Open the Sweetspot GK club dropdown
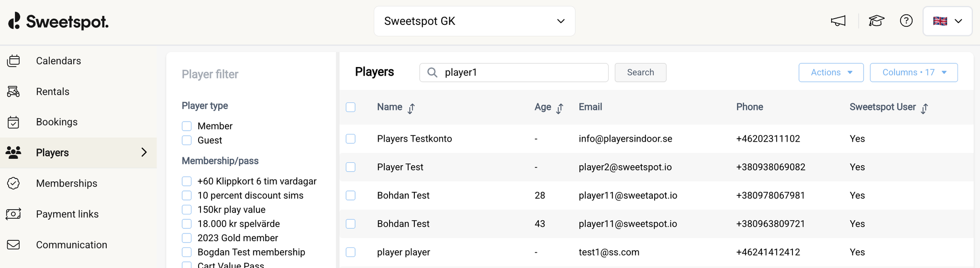The image size is (980, 268). click(x=474, y=21)
